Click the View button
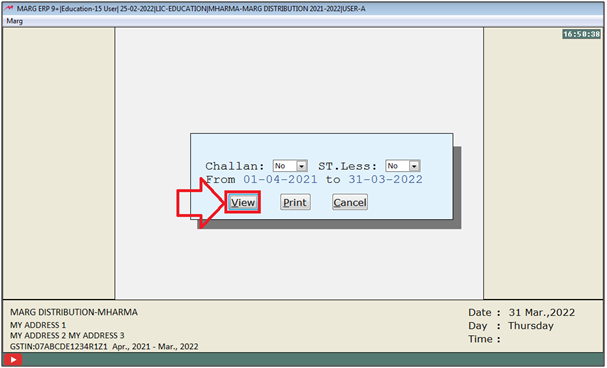 [x=243, y=202]
